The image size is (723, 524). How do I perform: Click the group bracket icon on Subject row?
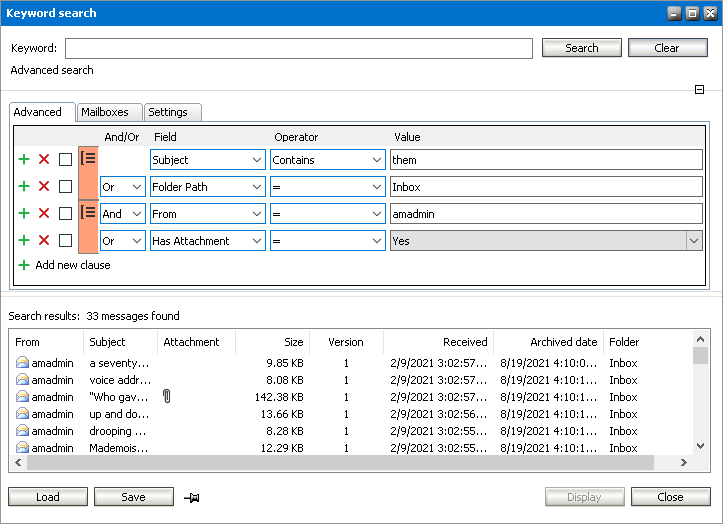pyautogui.click(x=88, y=159)
